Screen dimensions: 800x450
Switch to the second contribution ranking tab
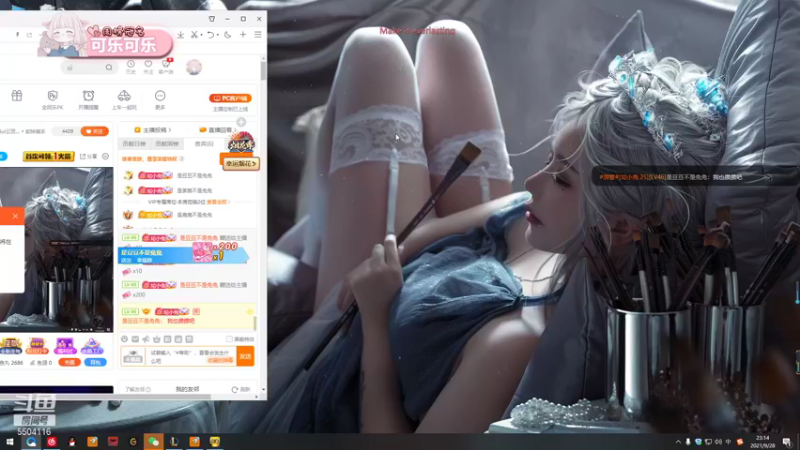point(167,144)
